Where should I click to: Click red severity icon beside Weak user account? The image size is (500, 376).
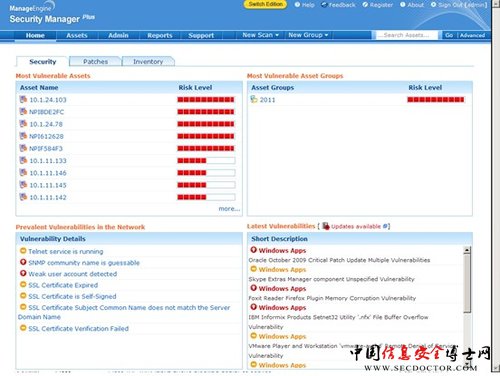23,273
